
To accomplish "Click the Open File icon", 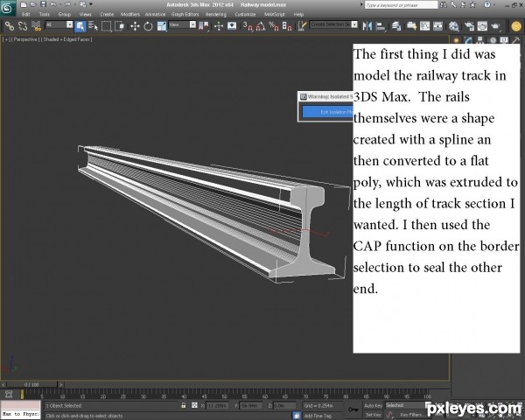I will (x=33, y=4).
